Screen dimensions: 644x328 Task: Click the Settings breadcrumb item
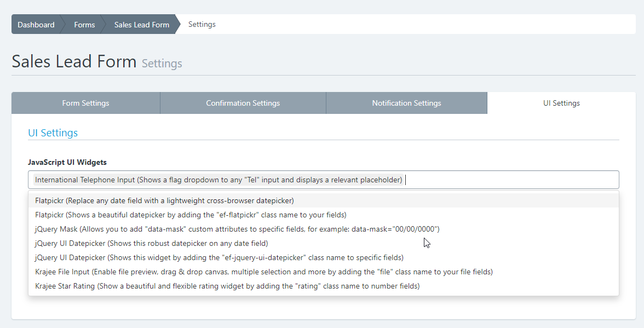[x=202, y=25]
